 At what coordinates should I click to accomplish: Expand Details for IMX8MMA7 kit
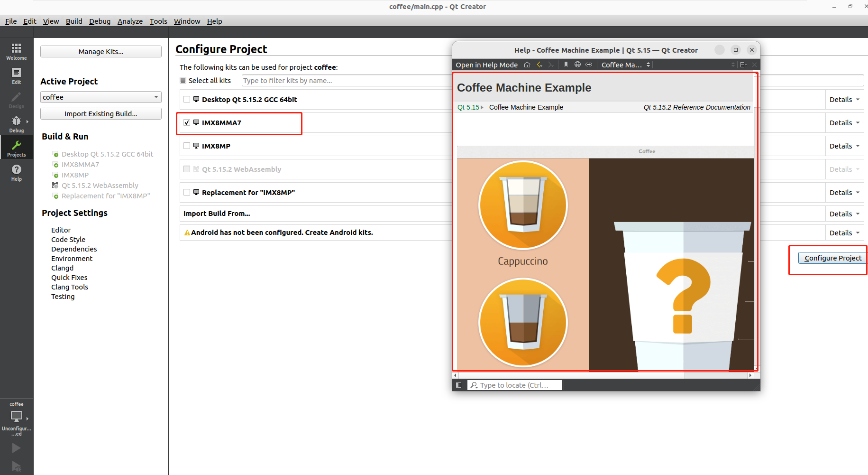click(844, 123)
